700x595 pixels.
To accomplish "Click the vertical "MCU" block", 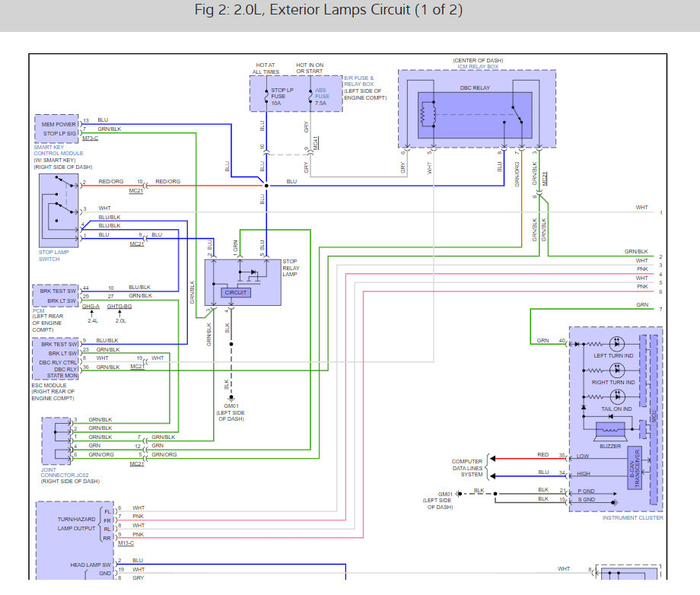I will click(654, 419).
